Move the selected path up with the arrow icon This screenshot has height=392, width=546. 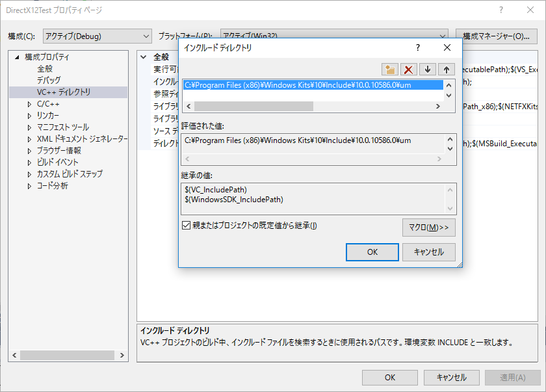click(447, 70)
